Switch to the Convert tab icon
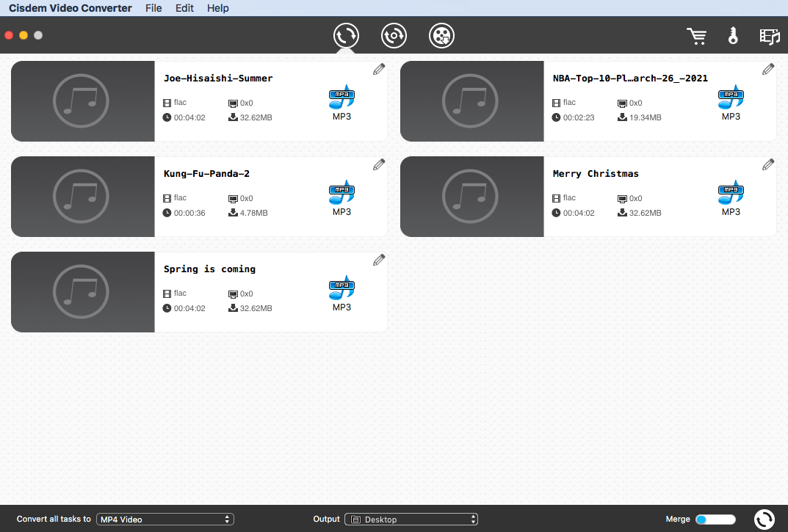 (346, 36)
